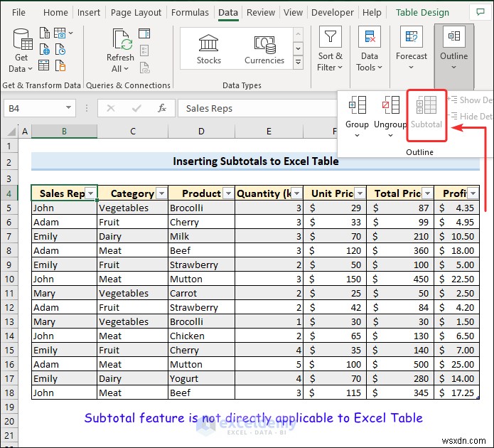This screenshot has height=448, width=494.
Task: Click the Select All corner triangle
Action: (11, 131)
